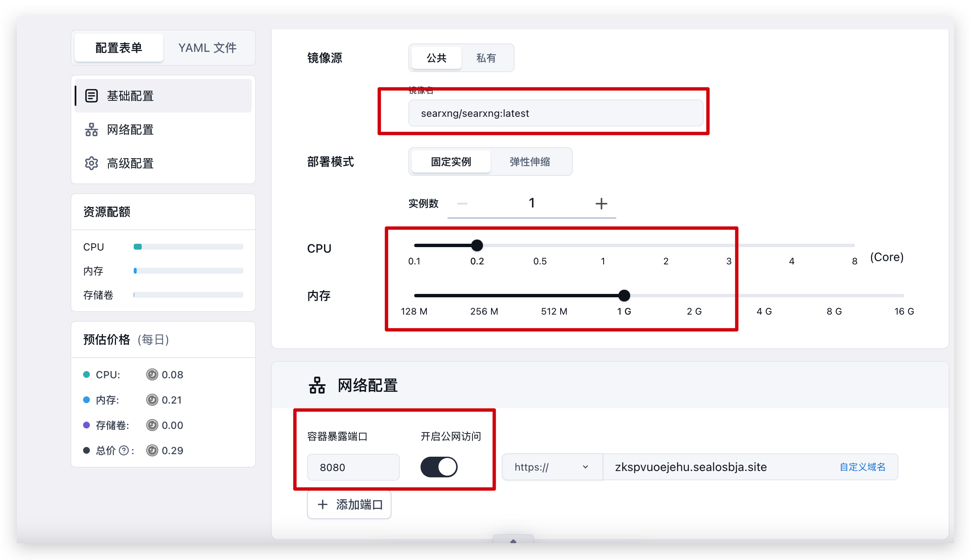Click the 高级配置 gear icon
Screen dimensions: 971x560
[x=92, y=163]
